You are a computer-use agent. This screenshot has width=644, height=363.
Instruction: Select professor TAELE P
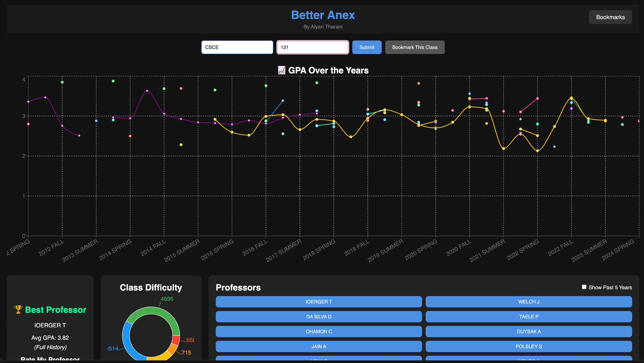(x=529, y=316)
